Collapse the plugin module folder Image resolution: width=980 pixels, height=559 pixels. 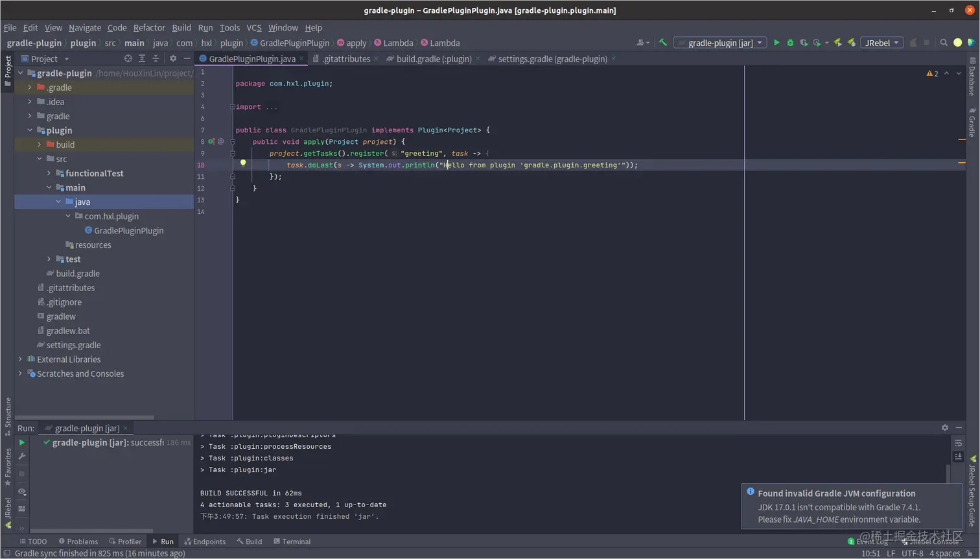pos(30,130)
